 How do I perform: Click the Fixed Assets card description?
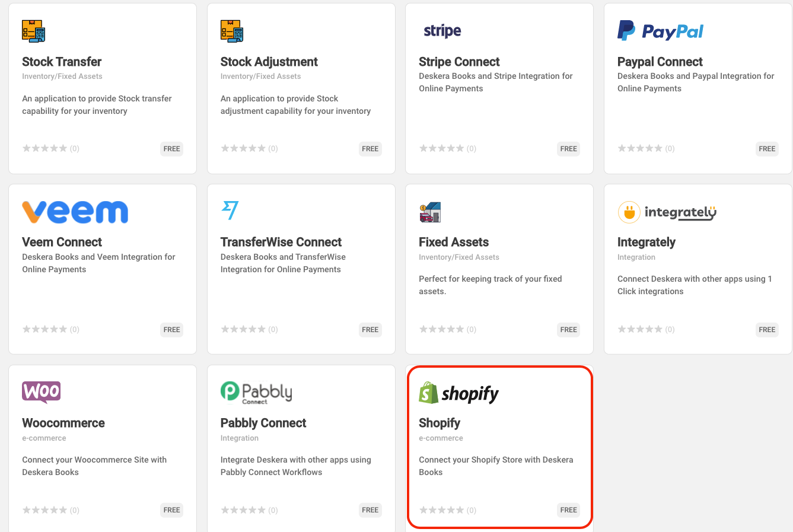pyautogui.click(x=491, y=285)
